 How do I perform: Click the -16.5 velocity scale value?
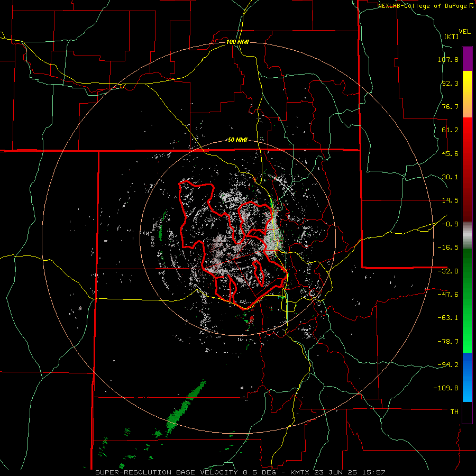pos(448,248)
